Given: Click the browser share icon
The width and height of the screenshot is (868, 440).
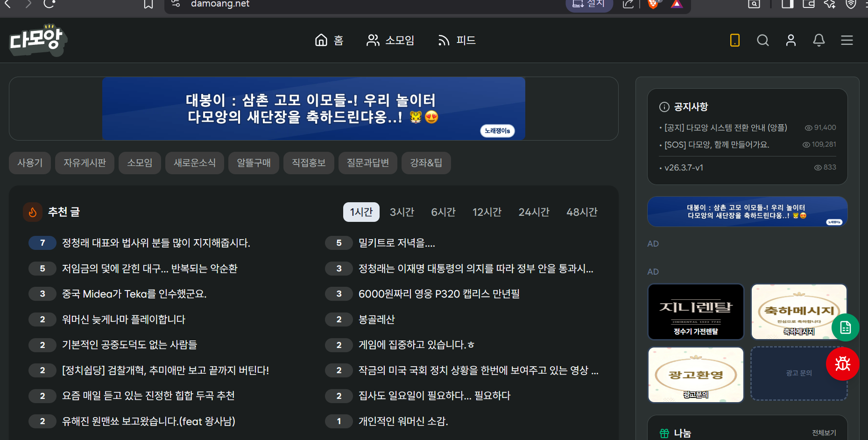Looking at the screenshot, I should (x=628, y=4).
